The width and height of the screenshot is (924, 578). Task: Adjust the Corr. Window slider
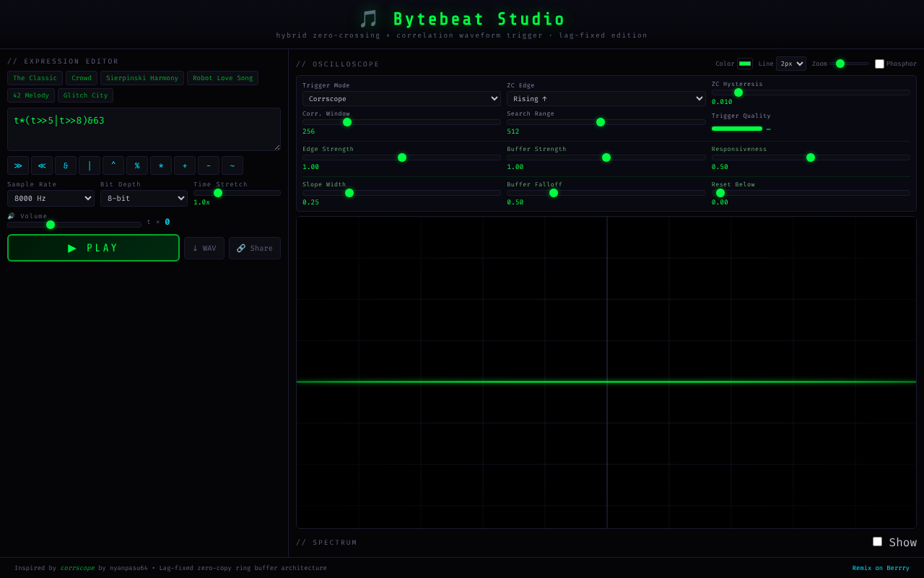click(401, 122)
